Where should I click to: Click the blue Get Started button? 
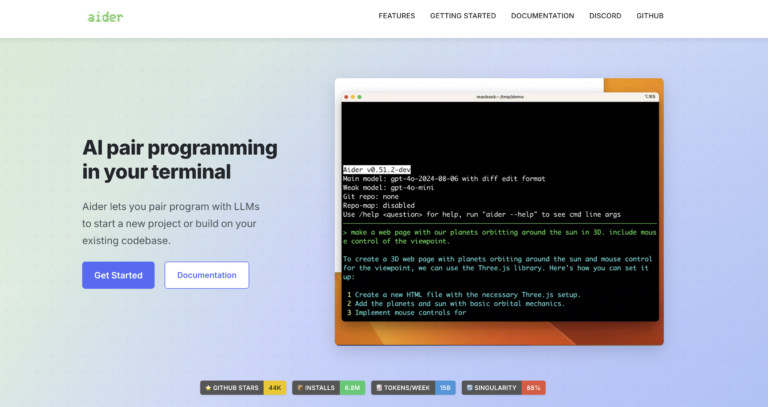119,275
